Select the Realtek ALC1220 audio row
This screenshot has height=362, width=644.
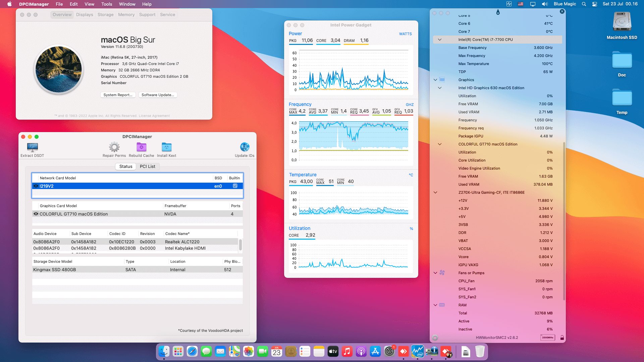(135, 242)
